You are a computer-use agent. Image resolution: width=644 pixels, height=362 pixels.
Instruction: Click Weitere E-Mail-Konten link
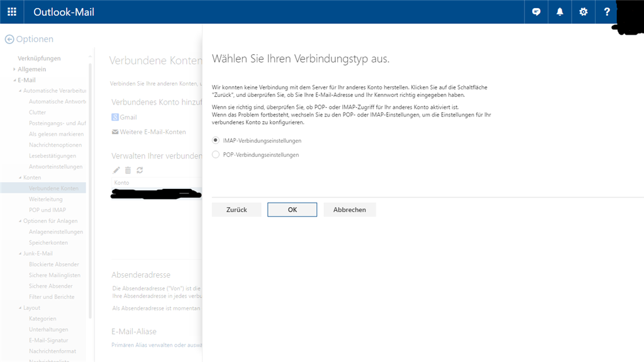click(x=153, y=132)
